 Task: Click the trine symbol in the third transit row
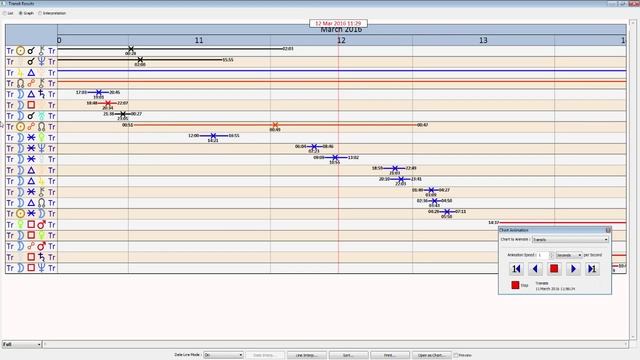[x=31, y=73]
